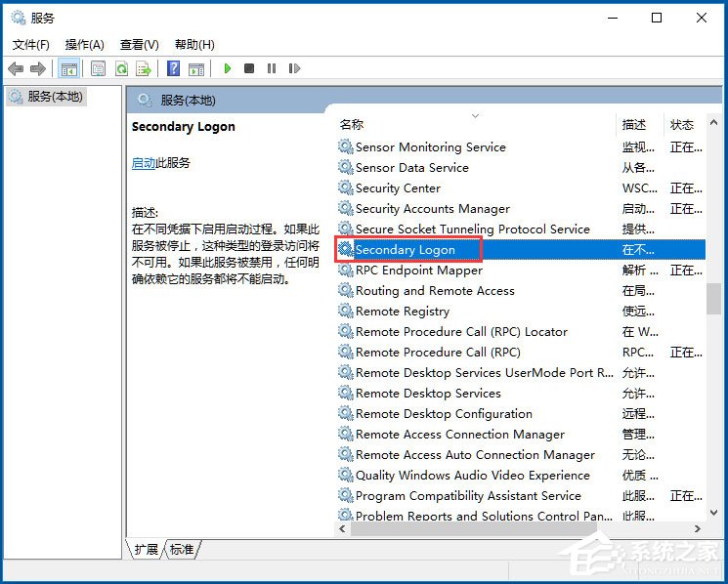Image resolution: width=728 pixels, height=584 pixels.
Task: Open the 帮助(H) menu
Action: (x=194, y=45)
